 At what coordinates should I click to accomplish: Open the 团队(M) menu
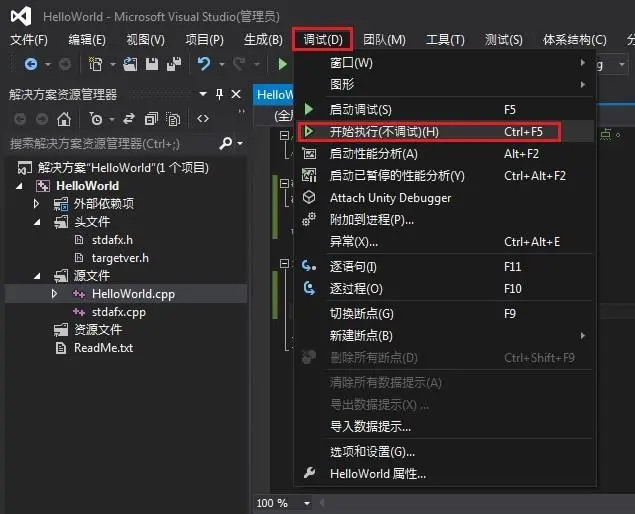[x=384, y=40]
